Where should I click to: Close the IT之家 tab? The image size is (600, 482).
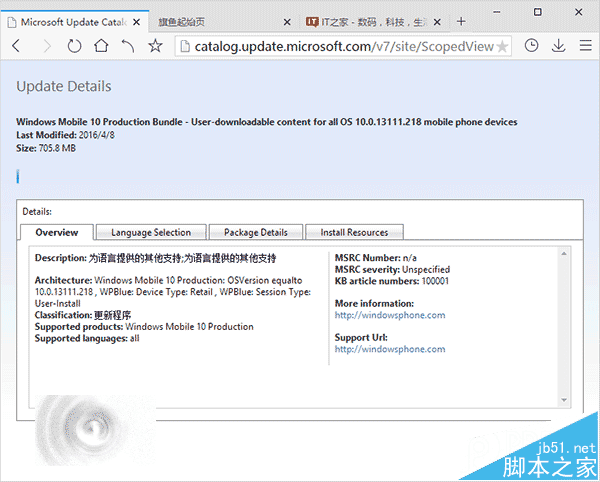437,22
